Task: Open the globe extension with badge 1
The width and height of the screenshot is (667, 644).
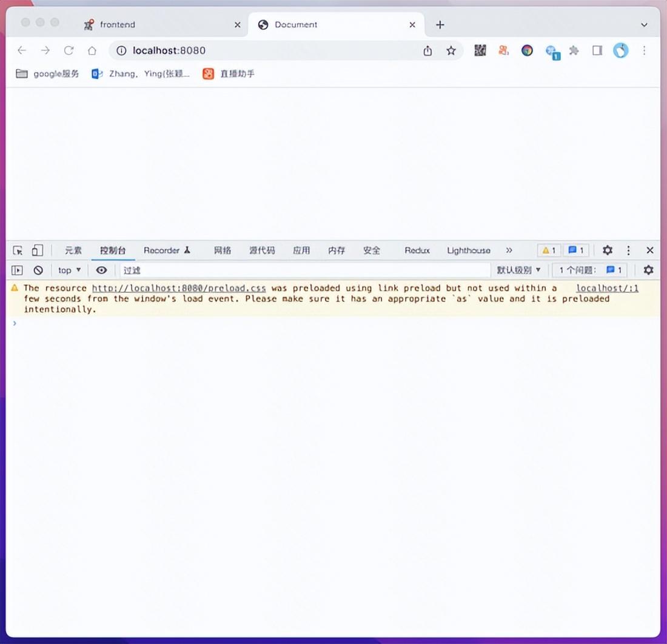Action: [552, 52]
